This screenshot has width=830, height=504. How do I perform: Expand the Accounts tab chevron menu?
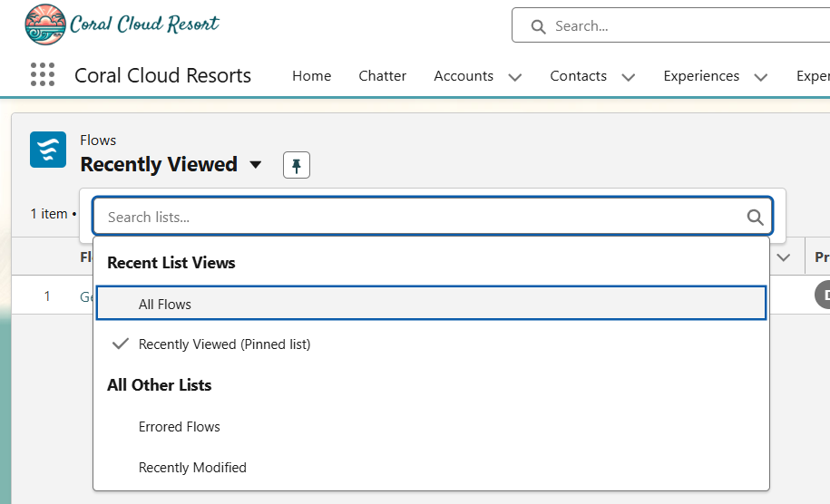(x=515, y=77)
